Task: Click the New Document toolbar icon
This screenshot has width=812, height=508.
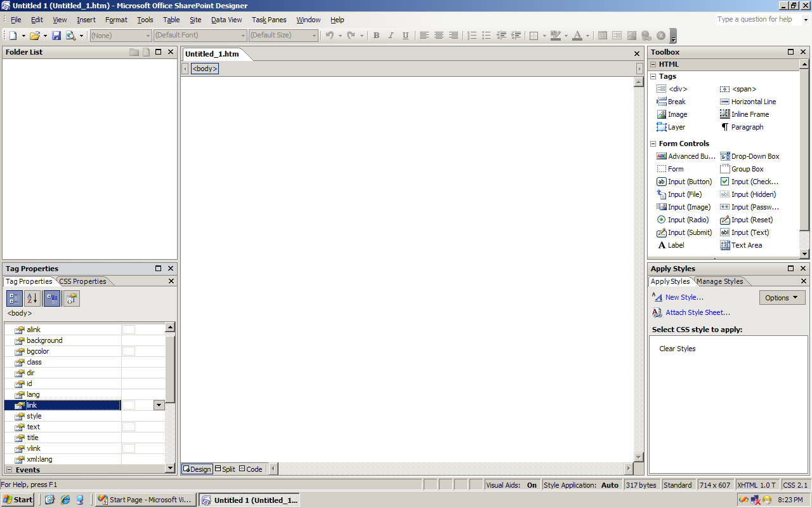Action: (13, 36)
